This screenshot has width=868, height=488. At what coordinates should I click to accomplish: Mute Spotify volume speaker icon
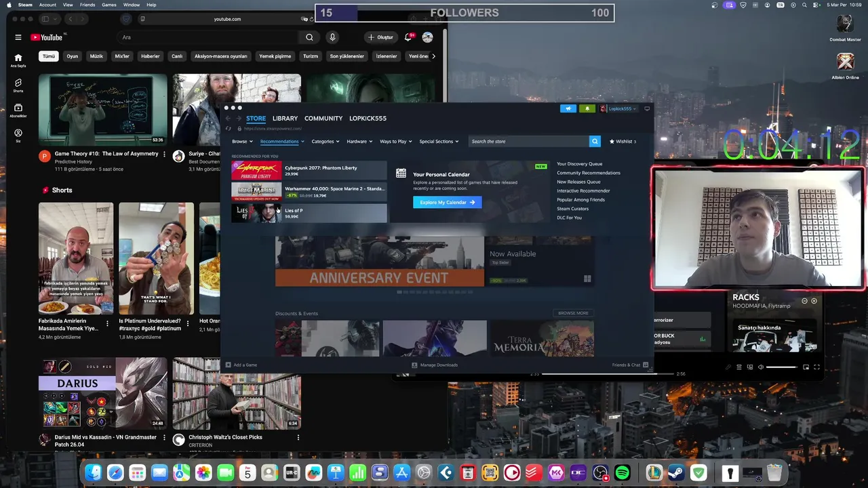[760, 367]
